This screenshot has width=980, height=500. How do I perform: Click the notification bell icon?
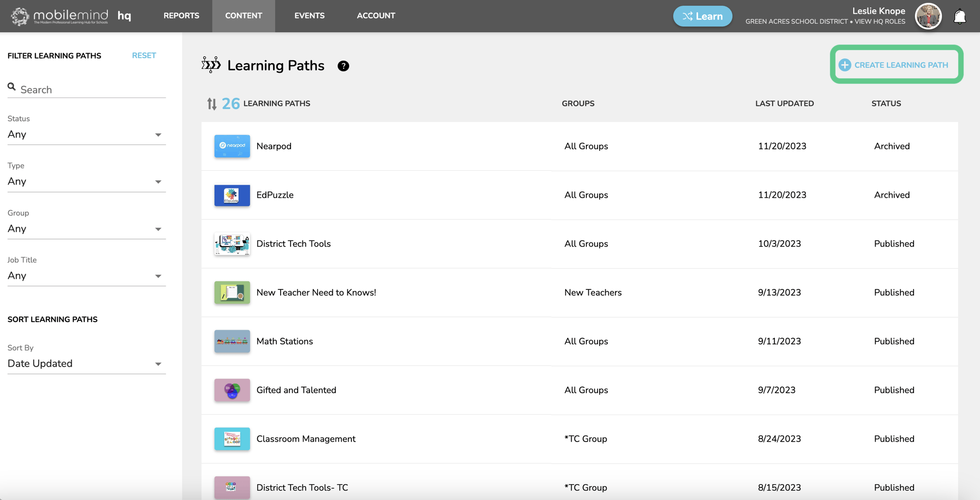point(960,17)
